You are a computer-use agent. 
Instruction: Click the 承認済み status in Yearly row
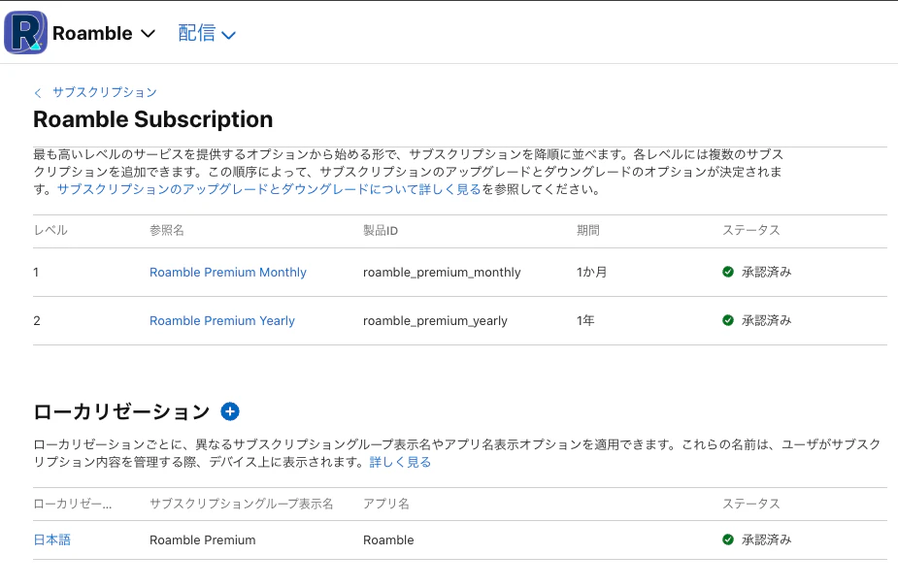766,320
